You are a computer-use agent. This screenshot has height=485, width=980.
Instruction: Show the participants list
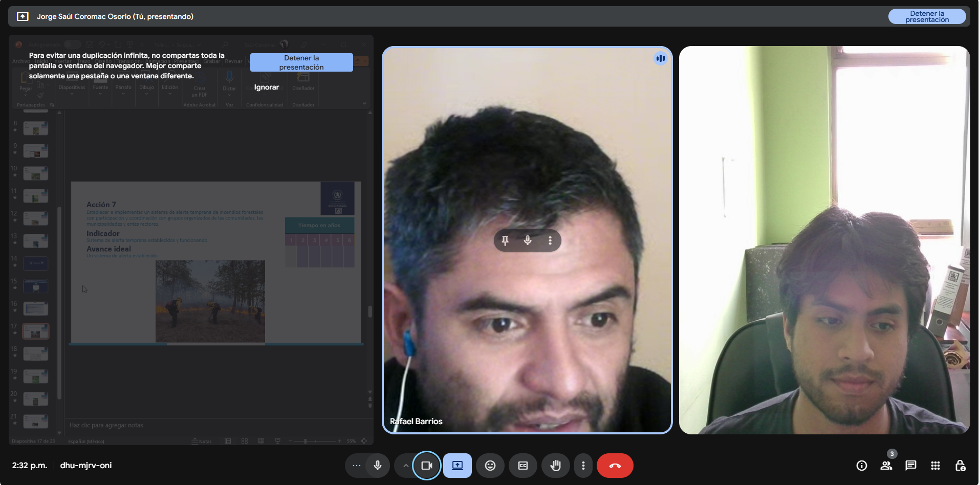click(886, 466)
